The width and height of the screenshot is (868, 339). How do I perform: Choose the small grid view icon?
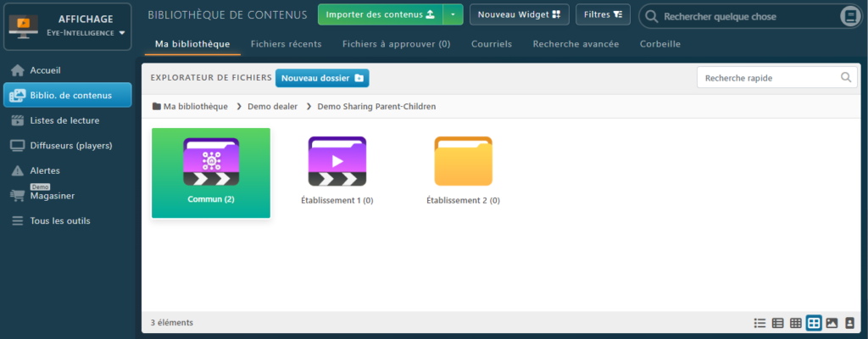(795, 323)
